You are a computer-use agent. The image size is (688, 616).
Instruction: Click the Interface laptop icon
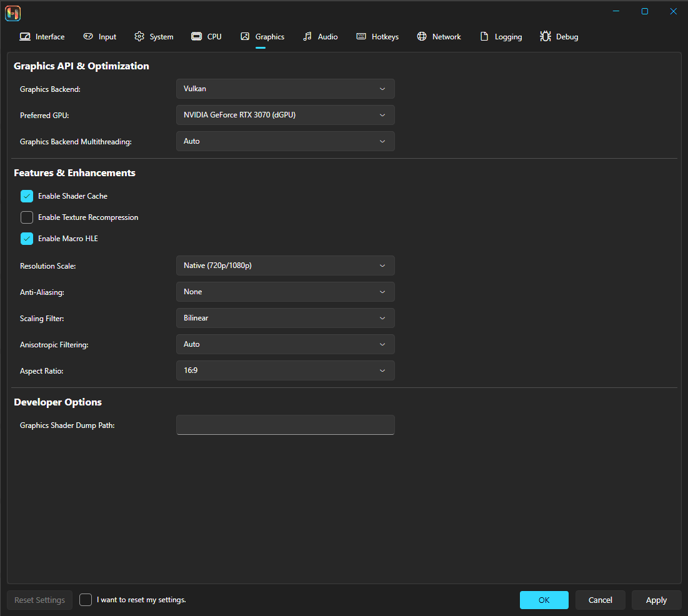tap(25, 36)
